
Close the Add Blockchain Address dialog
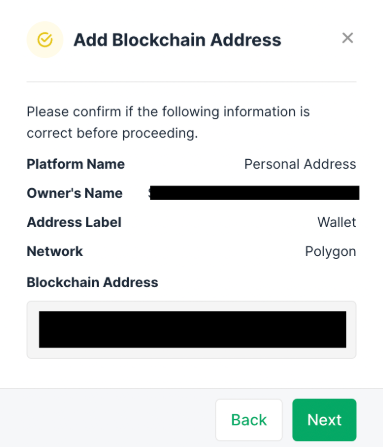tap(347, 38)
